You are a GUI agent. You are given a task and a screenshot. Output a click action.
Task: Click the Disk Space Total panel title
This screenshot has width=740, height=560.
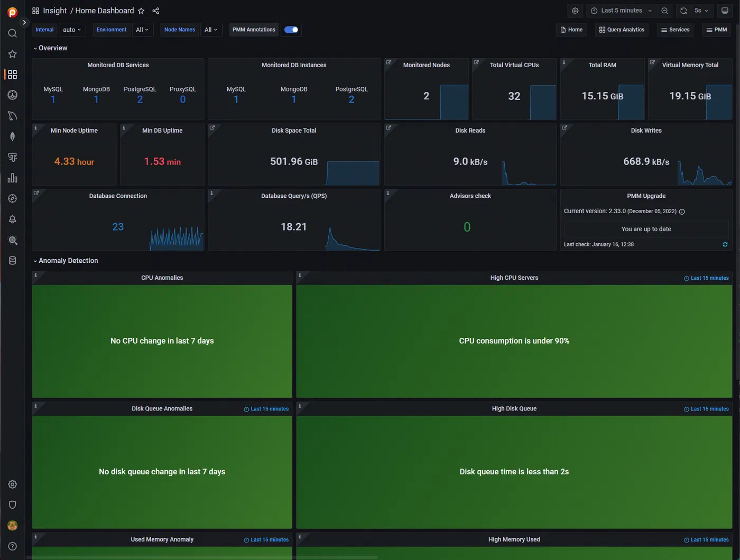tap(294, 131)
